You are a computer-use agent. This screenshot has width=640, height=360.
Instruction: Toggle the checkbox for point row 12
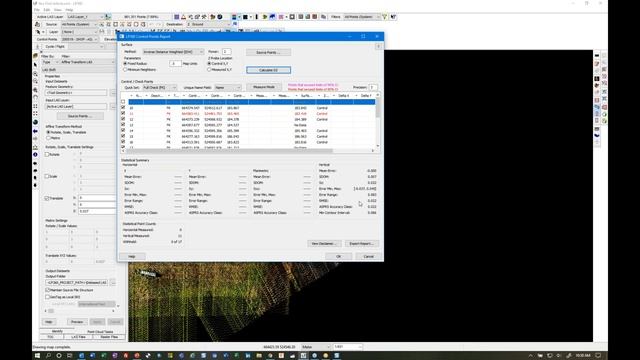(x=123, y=119)
